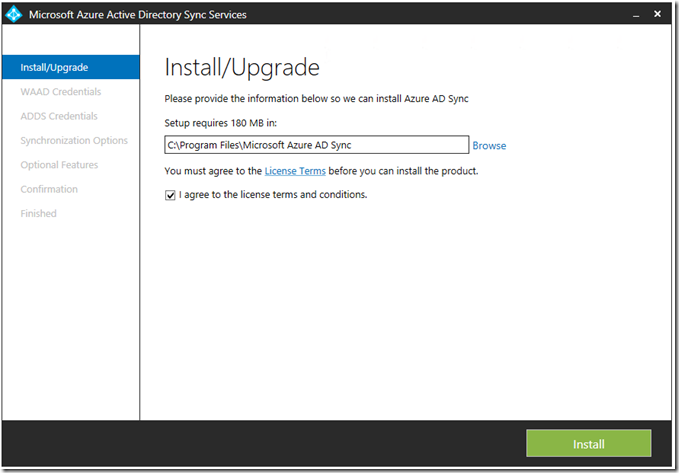The width and height of the screenshot is (679, 473).
Task: Uncheck the agree to license terms checkbox
Action: pos(170,195)
